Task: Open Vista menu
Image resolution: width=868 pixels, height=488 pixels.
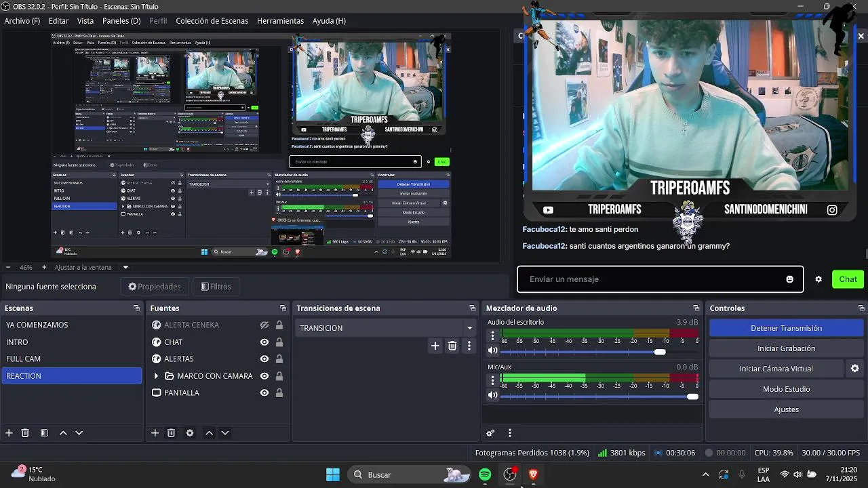Action: click(x=85, y=21)
